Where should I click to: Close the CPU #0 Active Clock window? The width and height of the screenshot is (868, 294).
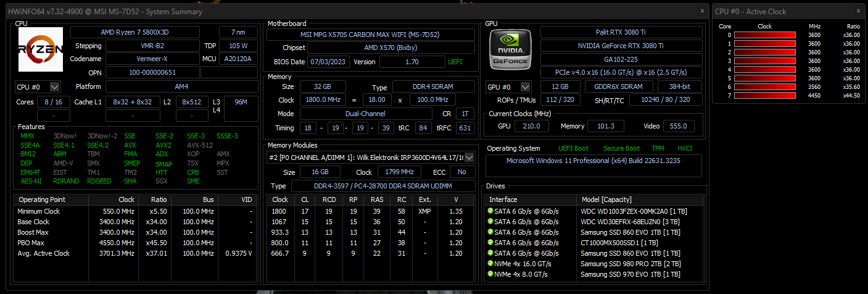click(x=857, y=10)
